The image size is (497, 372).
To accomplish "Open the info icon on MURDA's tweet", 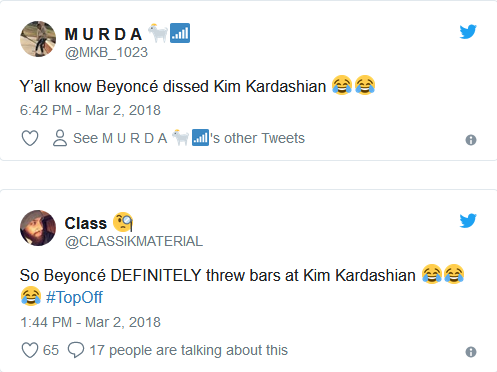I will (x=471, y=140).
